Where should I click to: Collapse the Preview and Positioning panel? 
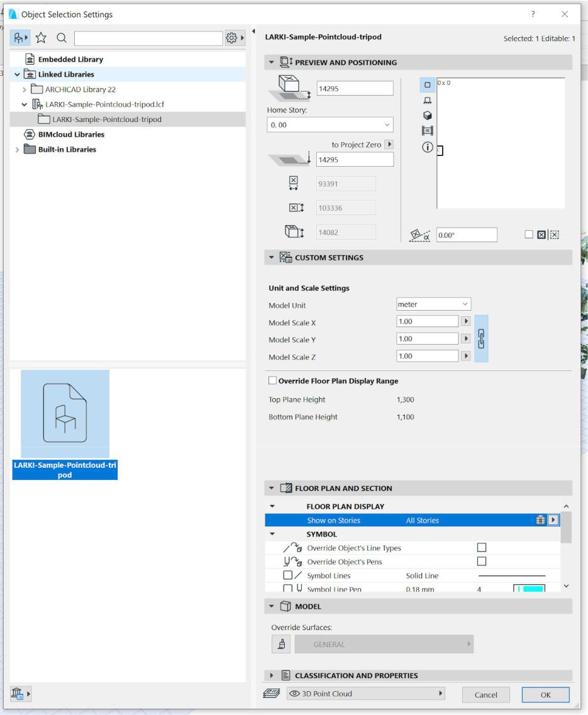pyautogui.click(x=272, y=62)
